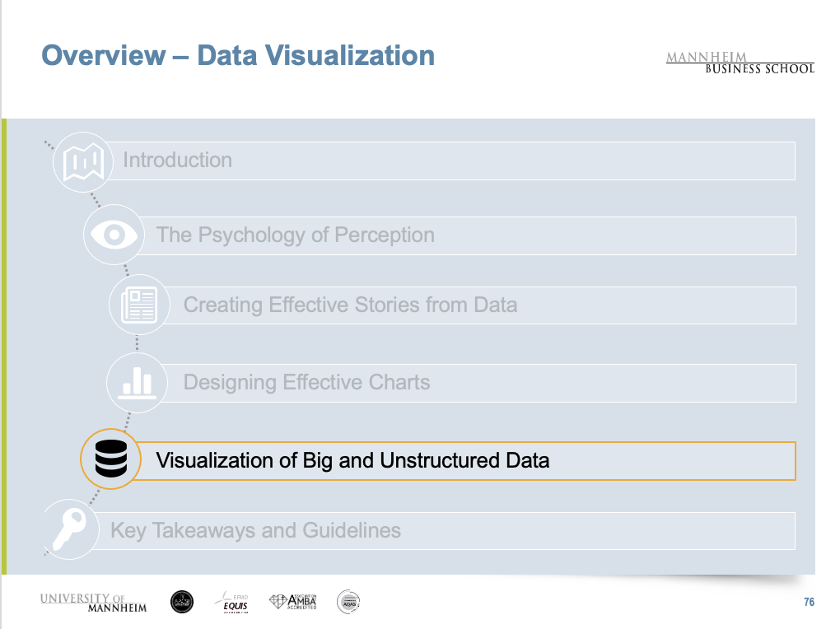Select The Psychology of Perception section

[x=474, y=235]
